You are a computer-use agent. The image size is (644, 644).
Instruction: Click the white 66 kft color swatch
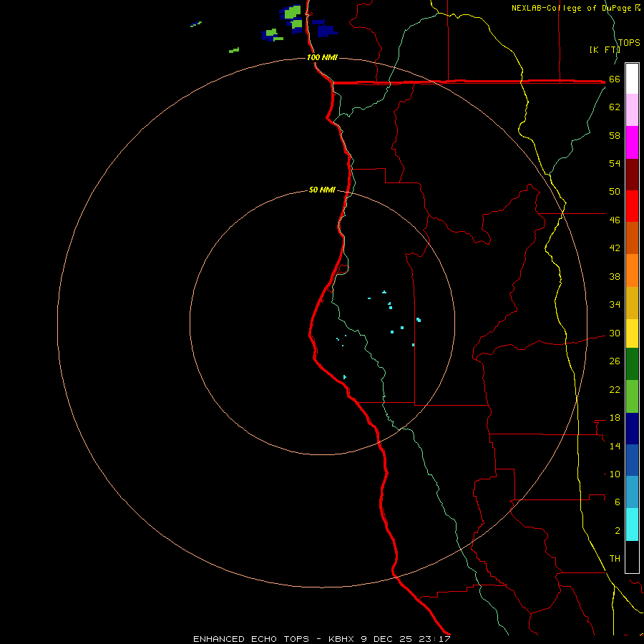pyautogui.click(x=632, y=79)
